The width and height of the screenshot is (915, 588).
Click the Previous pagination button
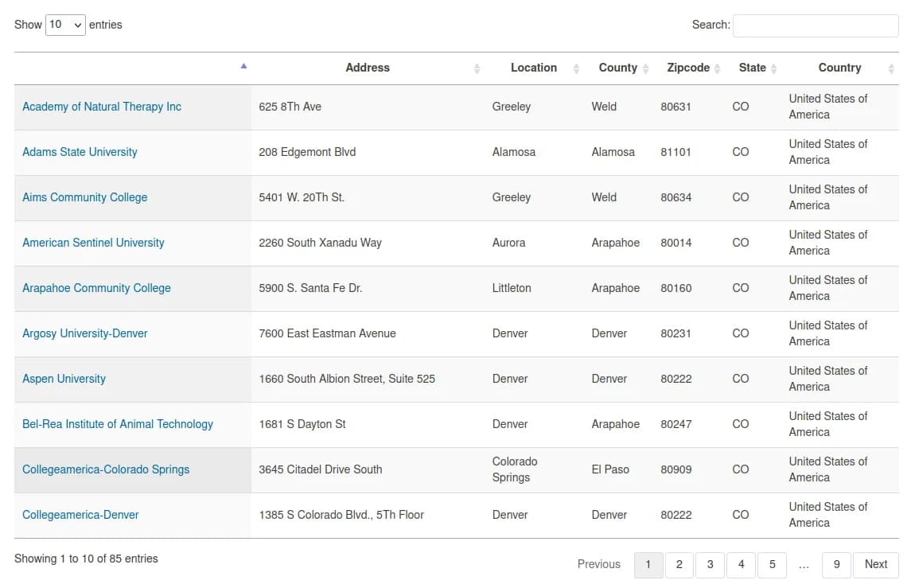[598, 565]
